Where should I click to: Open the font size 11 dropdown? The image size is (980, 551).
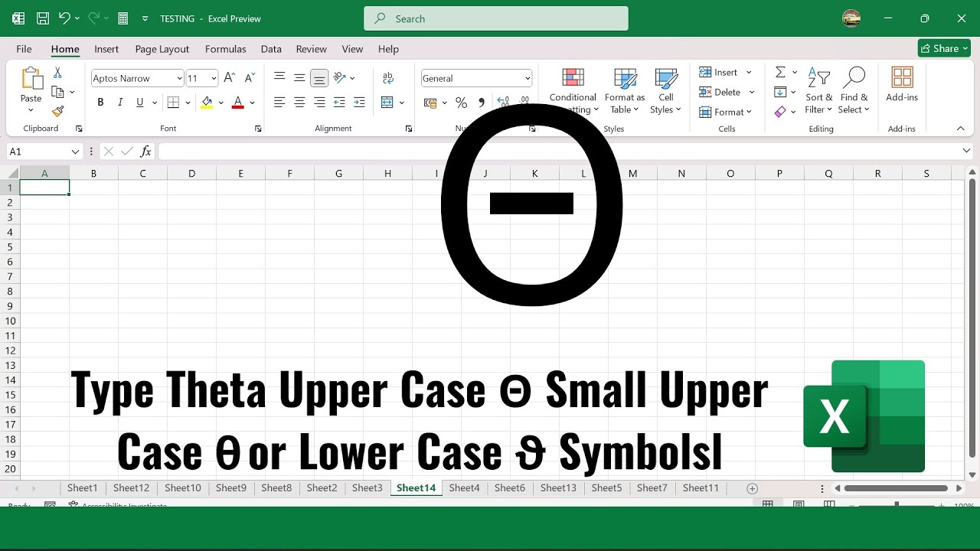click(214, 78)
